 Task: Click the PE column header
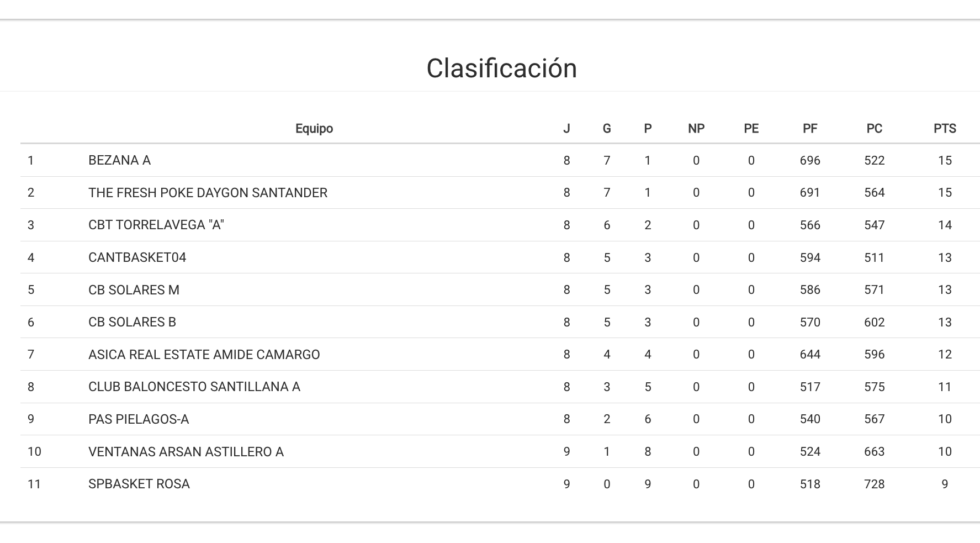click(751, 129)
